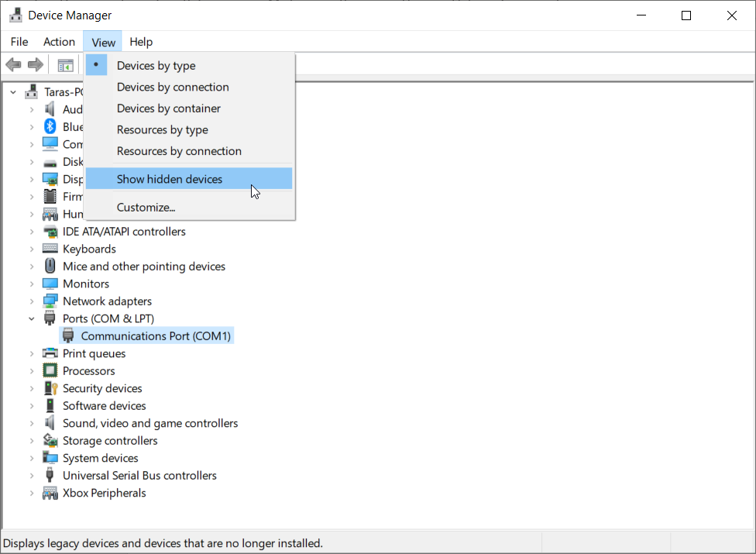Click the Back arrow toolbar icon
Viewport: 756px width, 554px height.
13,64
